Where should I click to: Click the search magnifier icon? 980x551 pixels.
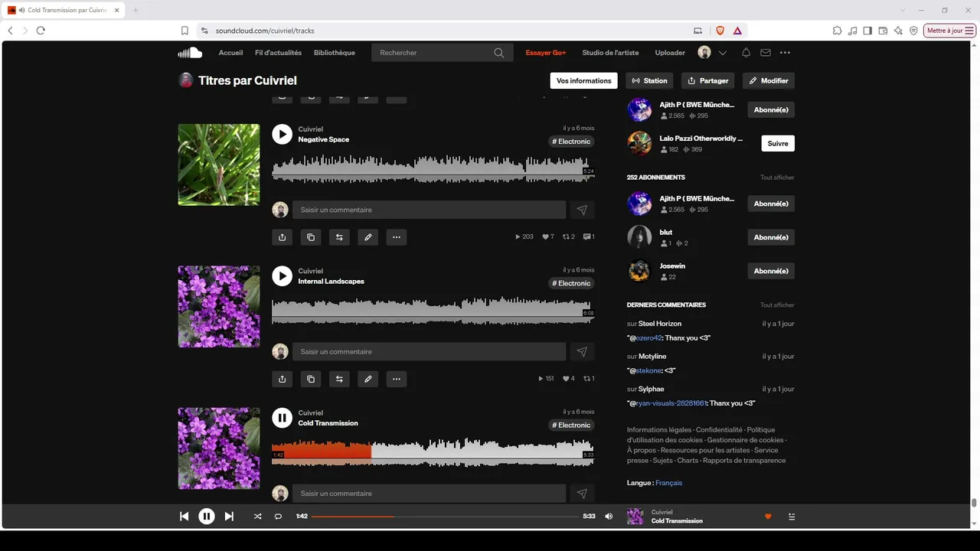pyautogui.click(x=499, y=53)
